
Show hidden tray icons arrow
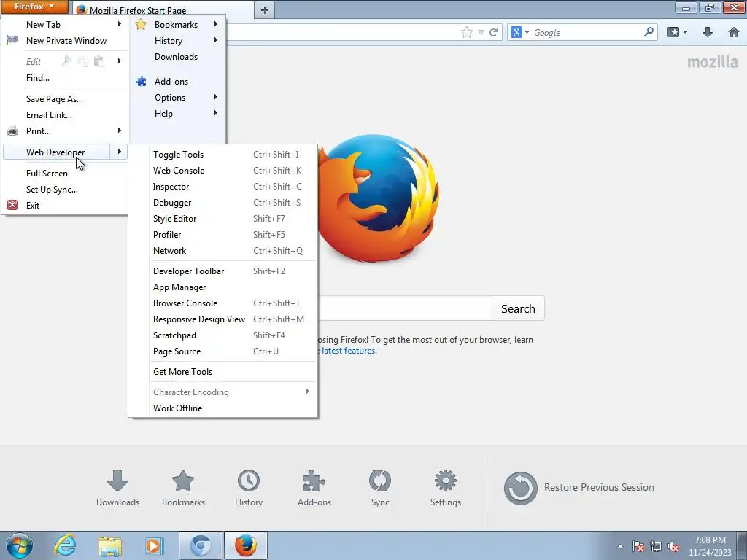(x=620, y=546)
